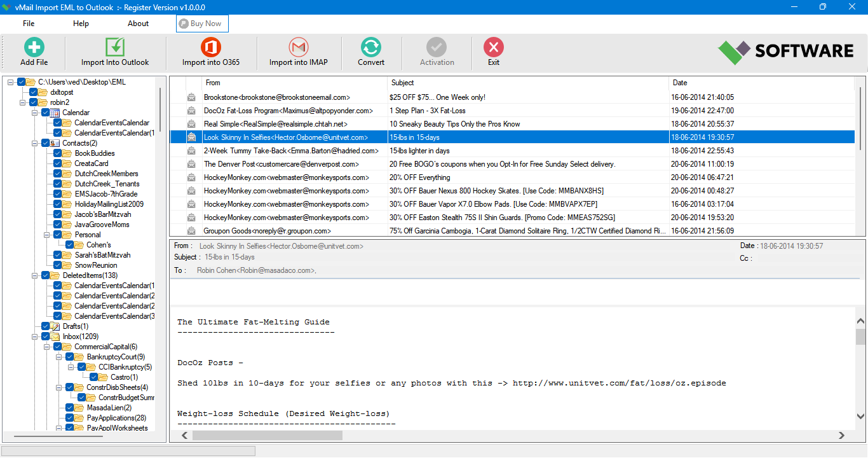Toggle the PayApplications(28) checkbox
This screenshot has height=458, width=868.
pos(70,418)
